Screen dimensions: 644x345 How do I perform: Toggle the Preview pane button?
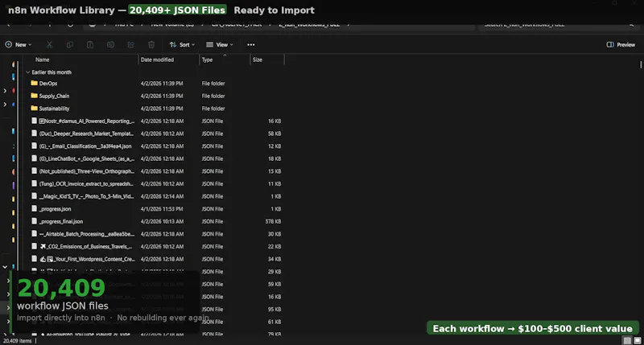click(x=621, y=45)
